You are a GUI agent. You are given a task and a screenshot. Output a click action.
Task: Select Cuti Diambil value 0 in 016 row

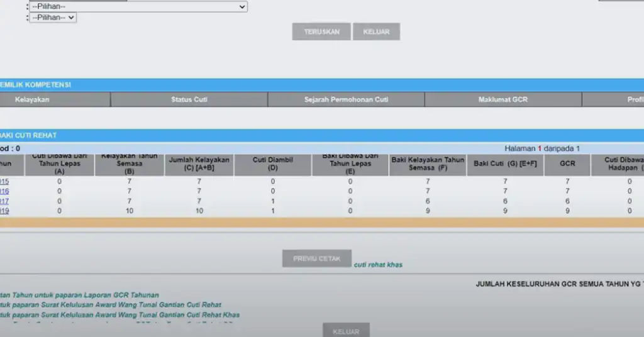pyautogui.click(x=273, y=191)
